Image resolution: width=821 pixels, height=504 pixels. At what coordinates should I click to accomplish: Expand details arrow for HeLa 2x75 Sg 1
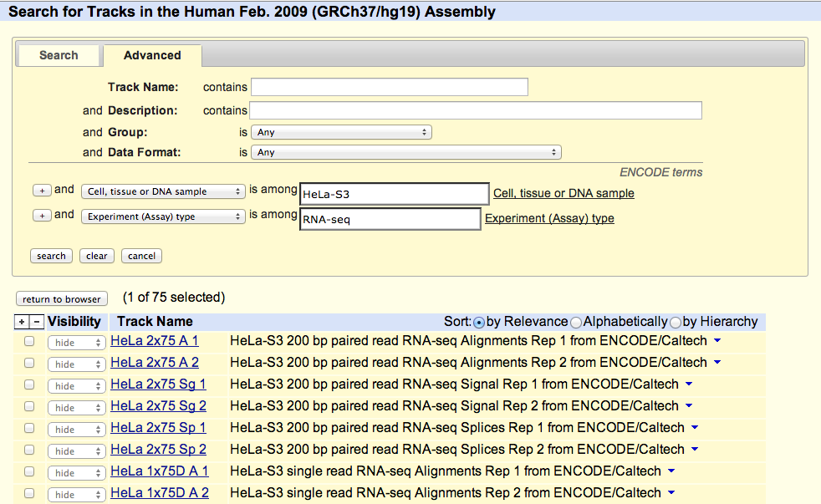tap(689, 384)
